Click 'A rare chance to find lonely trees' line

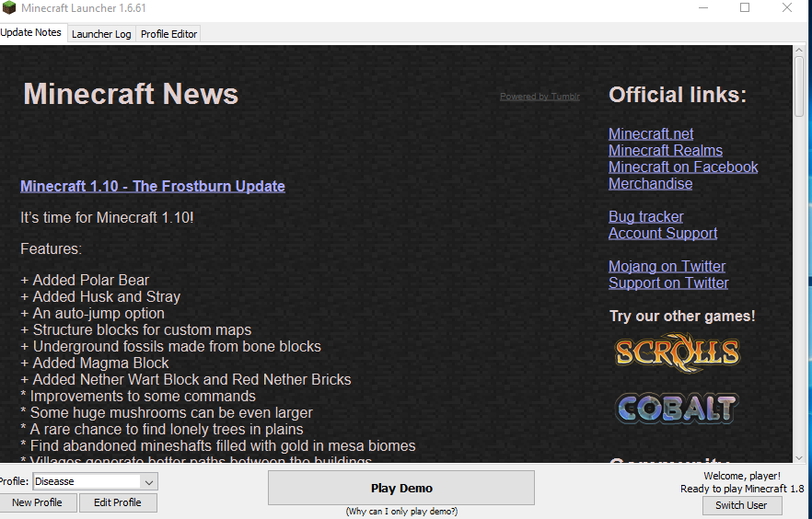162,429
